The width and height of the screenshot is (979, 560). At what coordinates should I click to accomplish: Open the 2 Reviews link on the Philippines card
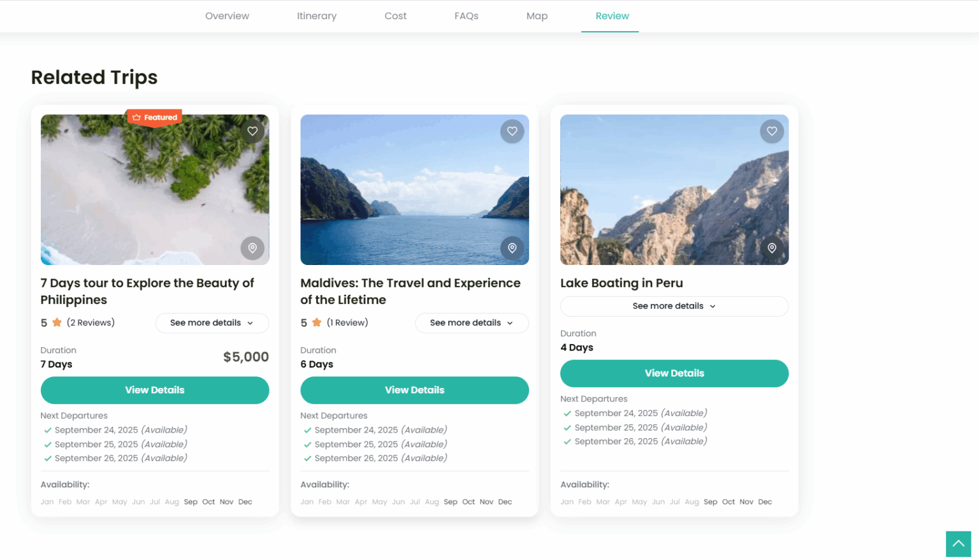tap(91, 322)
